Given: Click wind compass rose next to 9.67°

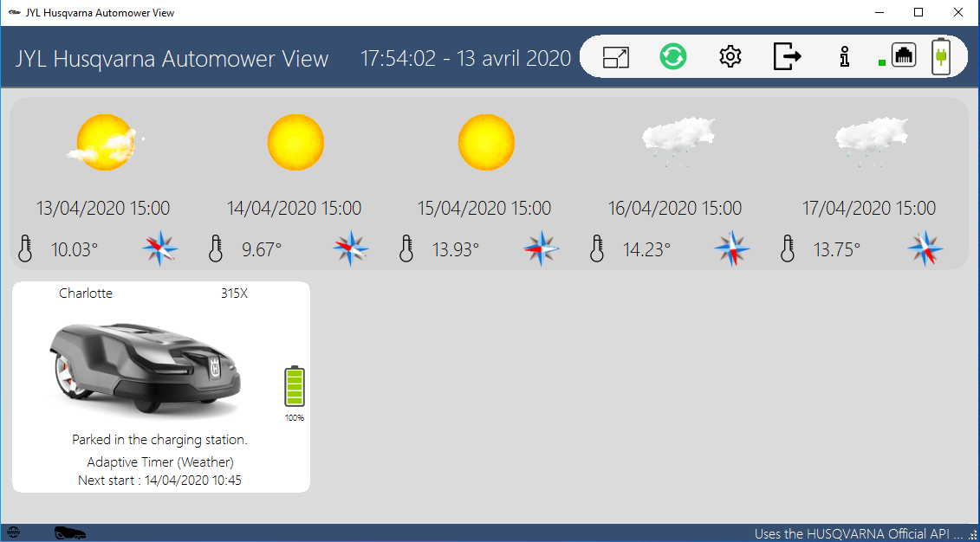Looking at the screenshot, I should (x=351, y=248).
